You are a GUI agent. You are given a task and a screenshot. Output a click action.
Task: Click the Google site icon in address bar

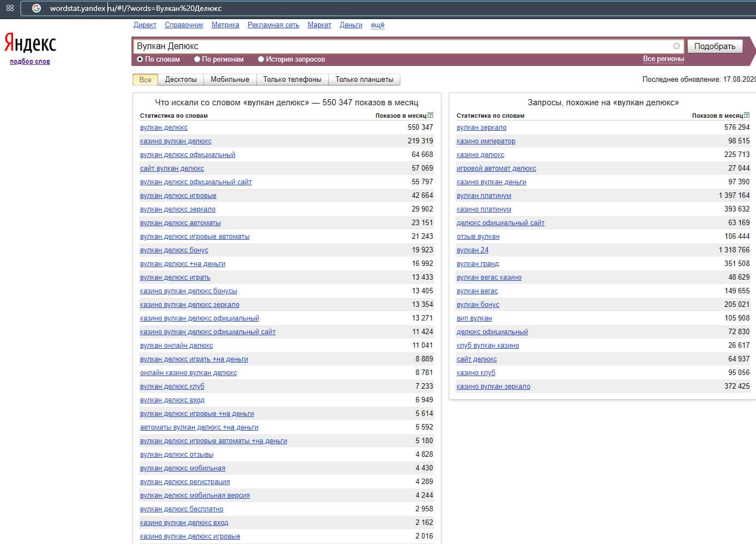click(x=37, y=8)
